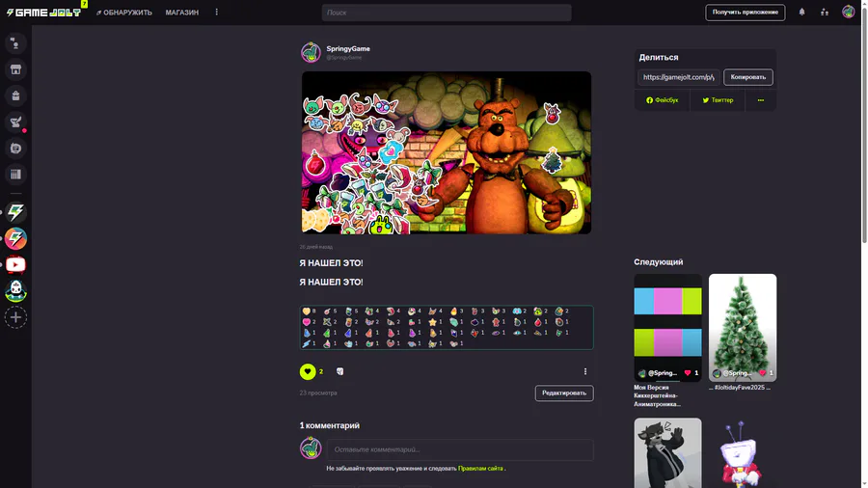Open the colorful Game Jolt community icon

[15, 238]
